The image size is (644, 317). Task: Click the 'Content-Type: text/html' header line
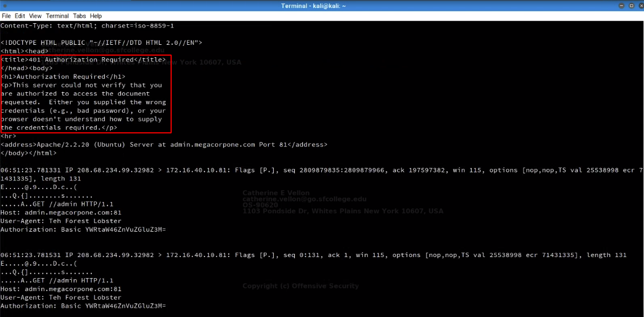click(x=87, y=25)
